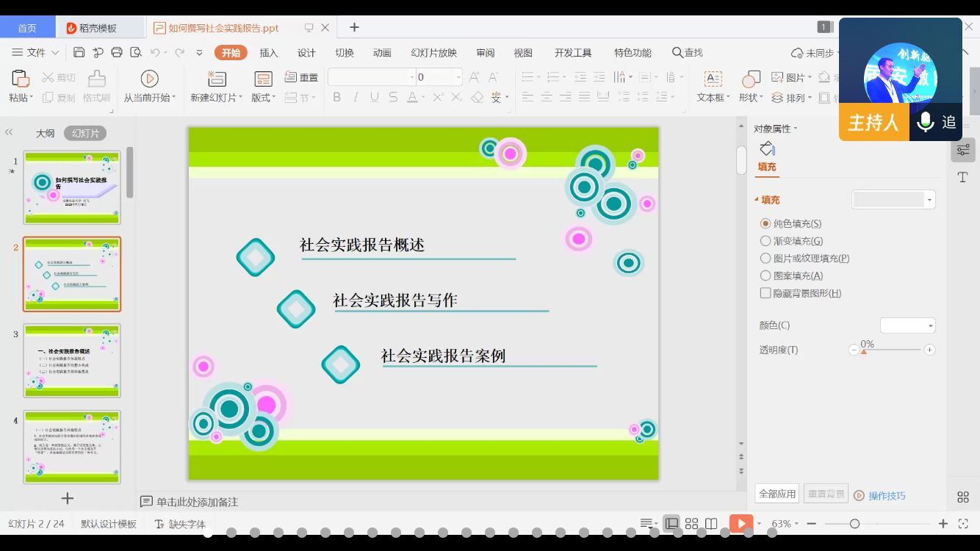Click the zoom slider handle

pyautogui.click(x=854, y=524)
